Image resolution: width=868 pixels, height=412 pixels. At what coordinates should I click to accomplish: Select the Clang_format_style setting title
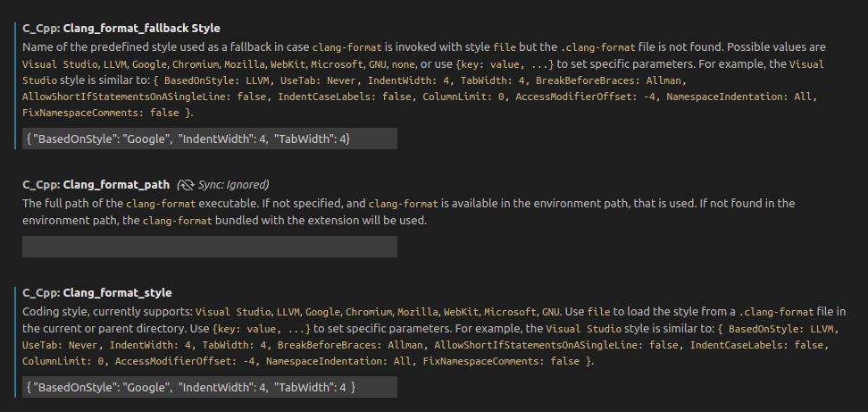coord(96,292)
